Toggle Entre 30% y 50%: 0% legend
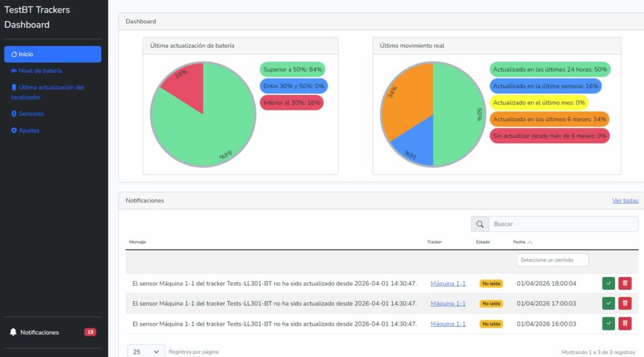The image size is (644, 357). tap(294, 86)
